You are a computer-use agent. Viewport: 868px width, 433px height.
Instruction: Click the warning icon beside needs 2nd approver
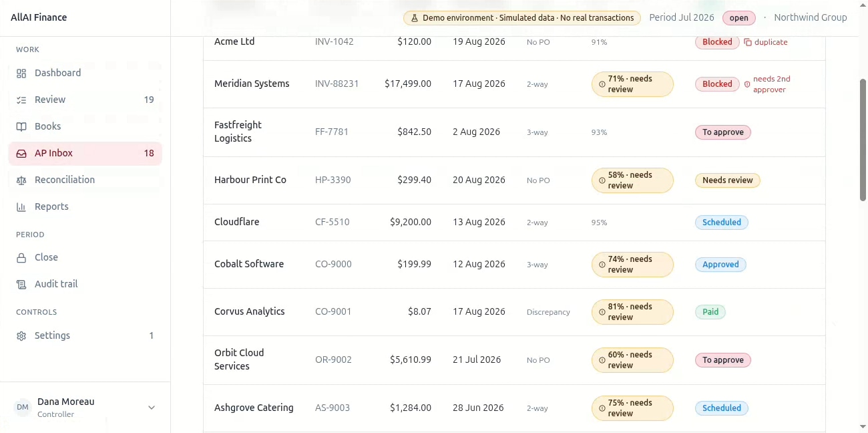[x=747, y=84]
